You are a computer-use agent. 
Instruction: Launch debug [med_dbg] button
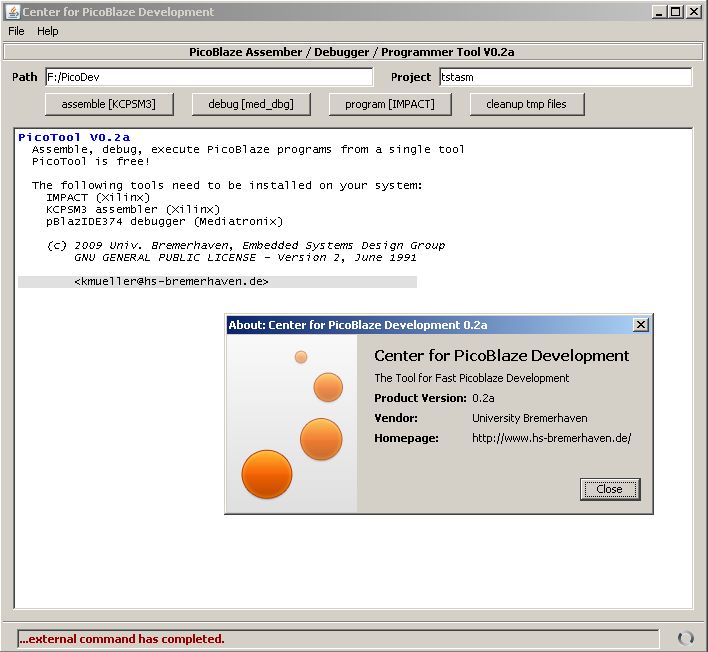point(251,104)
